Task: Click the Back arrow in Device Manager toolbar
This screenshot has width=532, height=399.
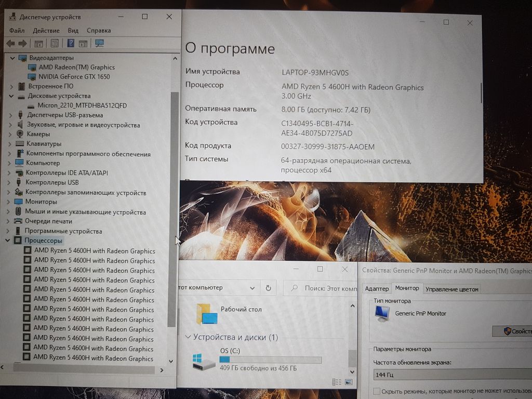Action: [x=10, y=44]
